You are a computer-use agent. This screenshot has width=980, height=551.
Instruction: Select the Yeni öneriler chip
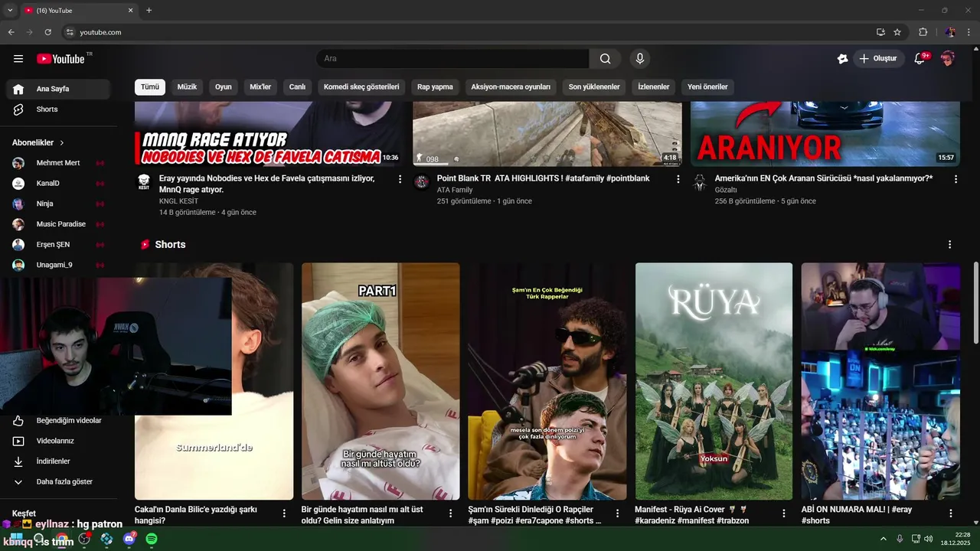pyautogui.click(x=707, y=87)
